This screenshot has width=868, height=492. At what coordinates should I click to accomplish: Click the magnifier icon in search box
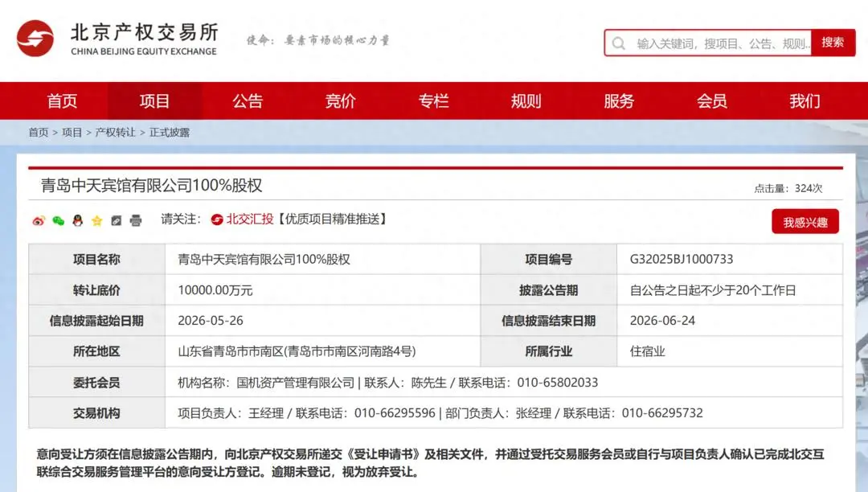(x=619, y=43)
